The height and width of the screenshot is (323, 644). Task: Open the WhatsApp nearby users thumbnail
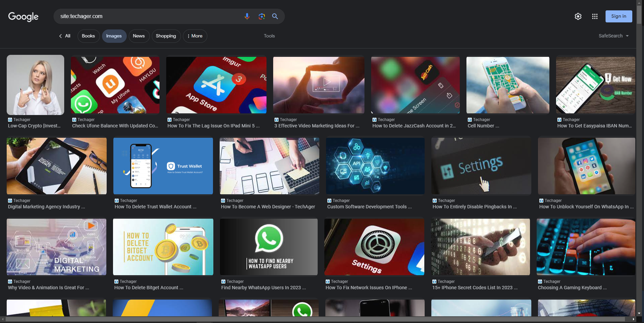[269, 247]
